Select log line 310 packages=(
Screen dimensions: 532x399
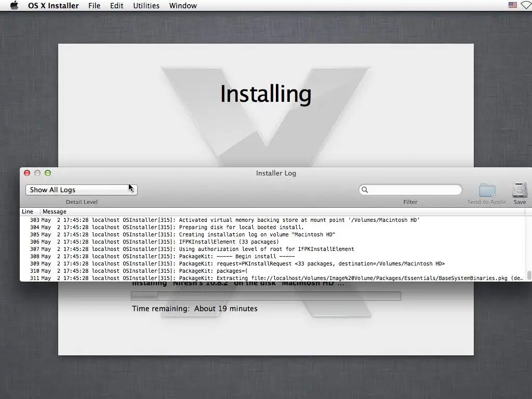click(272, 271)
